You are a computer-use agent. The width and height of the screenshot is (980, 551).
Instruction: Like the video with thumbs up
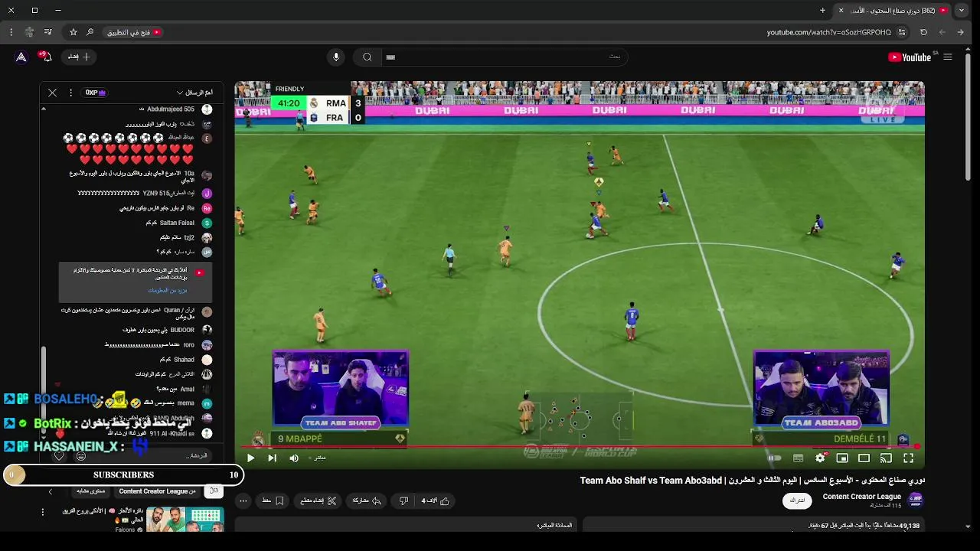[435, 501]
